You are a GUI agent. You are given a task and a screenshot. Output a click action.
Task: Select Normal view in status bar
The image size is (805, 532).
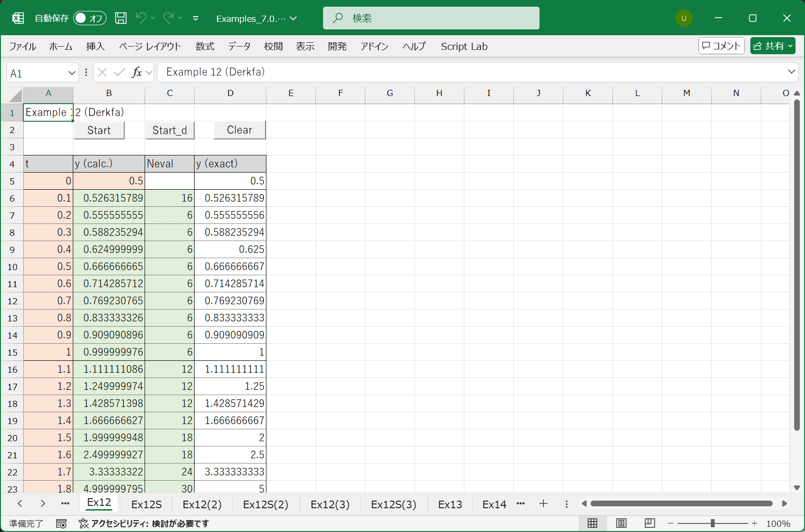[592, 523]
